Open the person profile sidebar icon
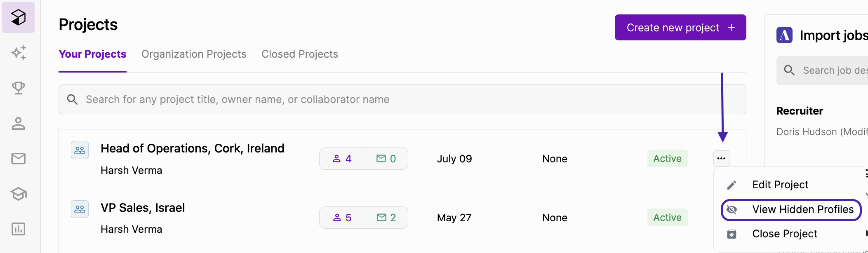Image resolution: width=868 pixels, height=253 pixels. click(19, 123)
